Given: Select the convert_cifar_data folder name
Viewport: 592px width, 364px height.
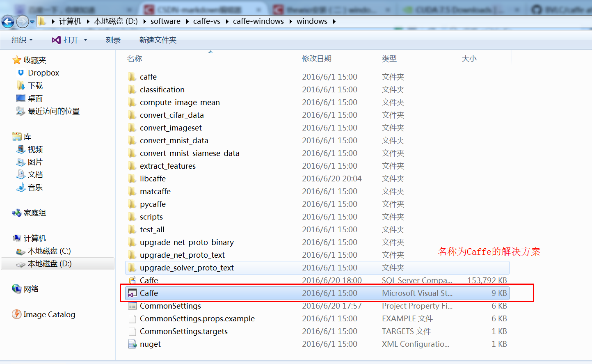Looking at the screenshot, I should coord(172,115).
